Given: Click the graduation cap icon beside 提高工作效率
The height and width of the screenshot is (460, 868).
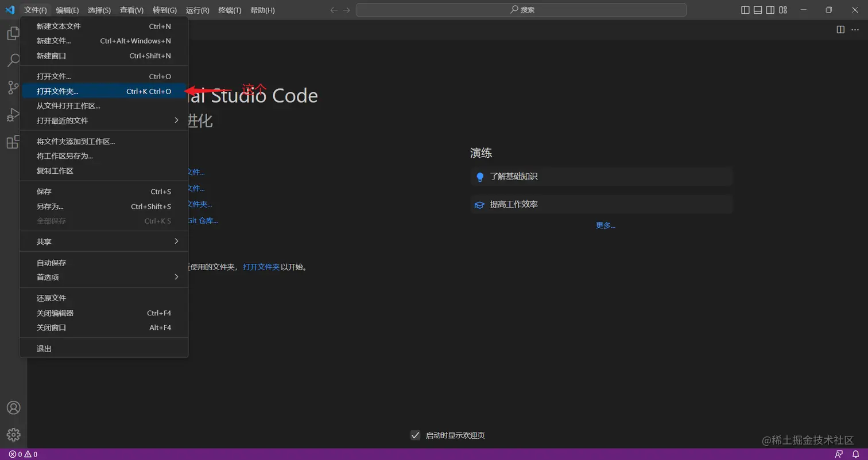Looking at the screenshot, I should coord(479,205).
